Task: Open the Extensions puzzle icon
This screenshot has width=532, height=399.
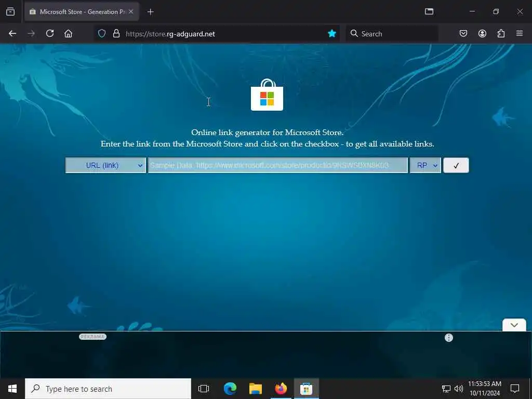Action: [x=501, y=34]
